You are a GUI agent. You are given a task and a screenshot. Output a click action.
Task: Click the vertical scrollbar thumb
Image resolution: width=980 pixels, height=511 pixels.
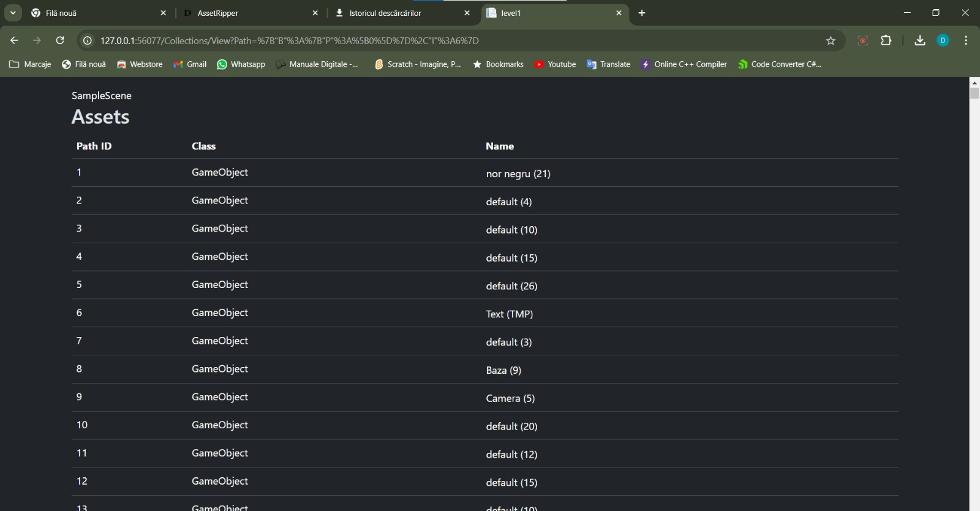click(x=974, y=93)
